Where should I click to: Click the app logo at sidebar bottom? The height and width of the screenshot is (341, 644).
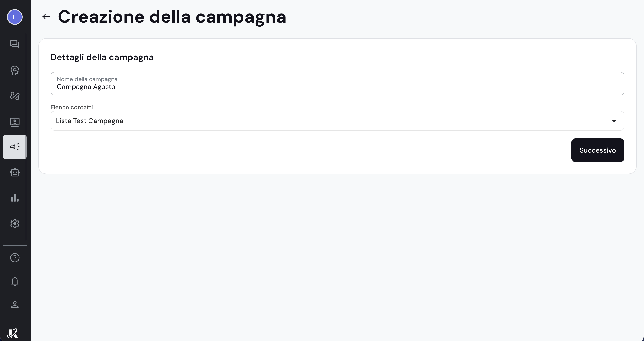[x=13, y=334]
